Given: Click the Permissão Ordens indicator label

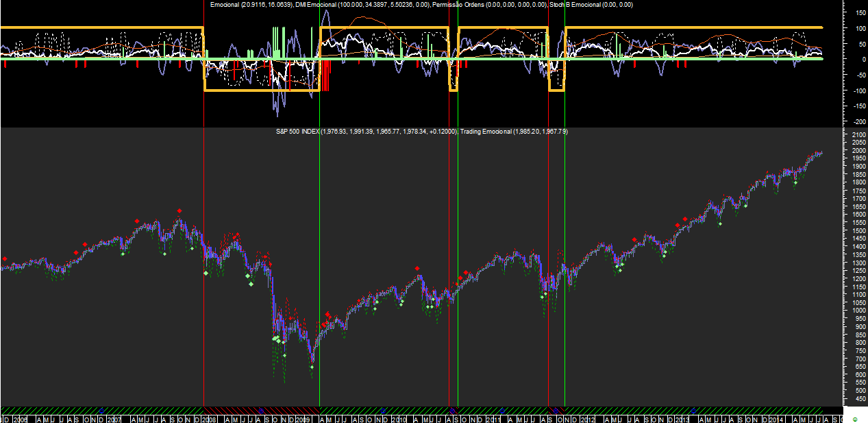Looking at the screenshot, I should pyautogui.click(x=462, y=5).
